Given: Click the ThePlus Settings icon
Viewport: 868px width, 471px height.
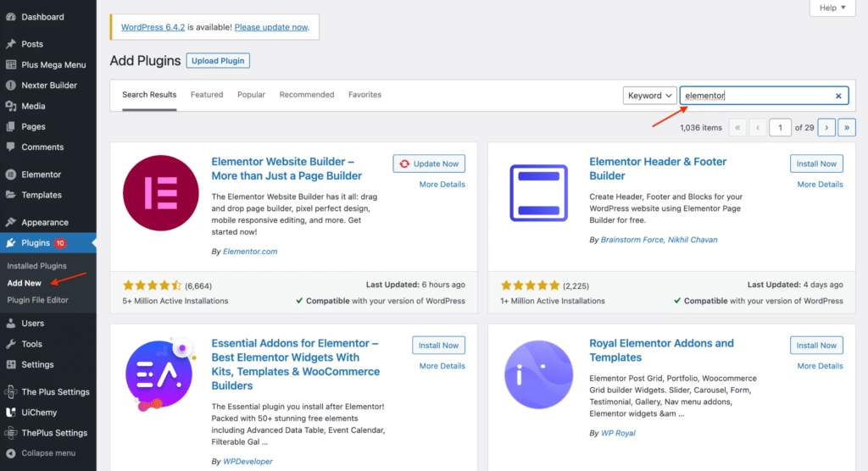Looking at the screenshot, I should (x=10, y=433).
